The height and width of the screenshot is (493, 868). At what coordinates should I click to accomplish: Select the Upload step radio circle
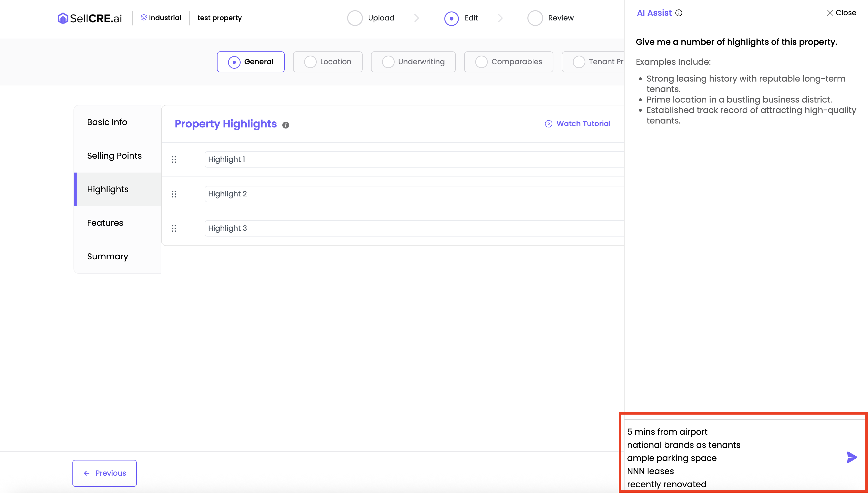pyautogui.click(x=355, y=18)
